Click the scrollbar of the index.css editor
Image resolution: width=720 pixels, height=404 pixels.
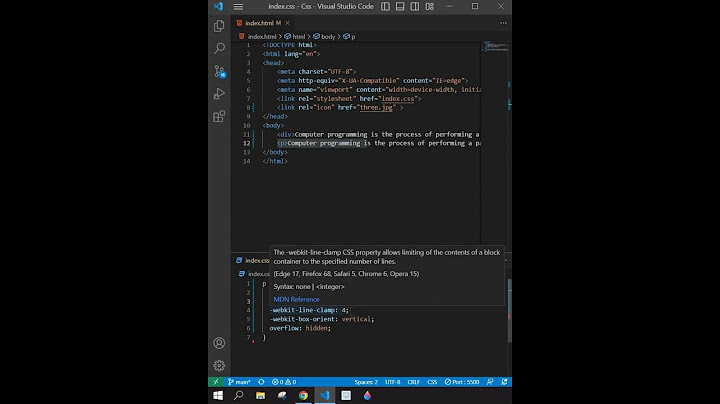point(510,310)
